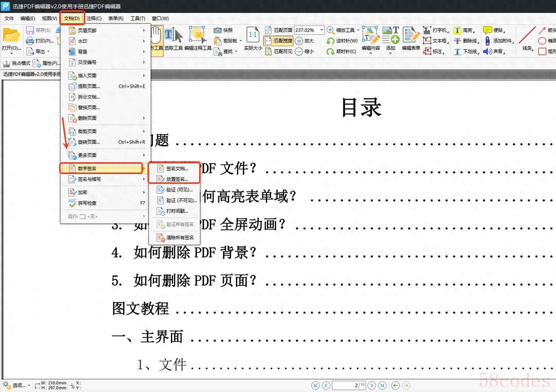Toggle 匹配页面 fit page mode
This screenshot has height=392, width=556.
279,30
